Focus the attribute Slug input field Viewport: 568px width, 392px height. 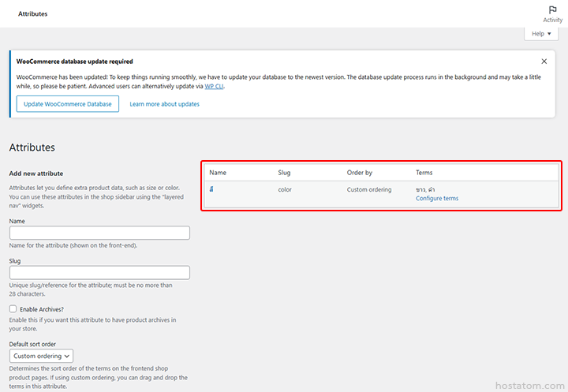tap(99, 272)
